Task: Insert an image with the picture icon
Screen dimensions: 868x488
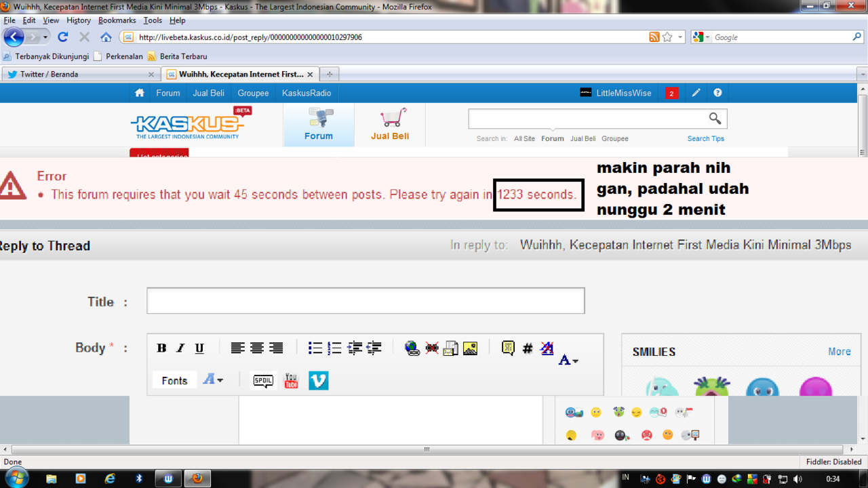Action: coord(470,348)
